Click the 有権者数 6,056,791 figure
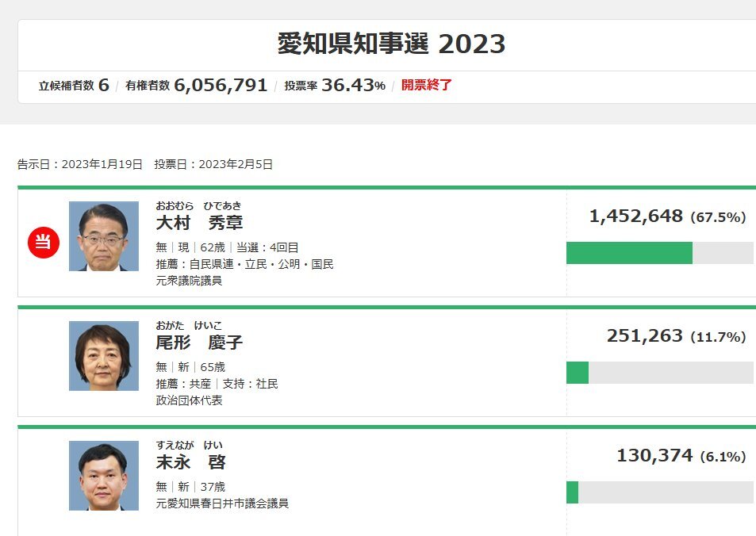 tap(196, 86)
